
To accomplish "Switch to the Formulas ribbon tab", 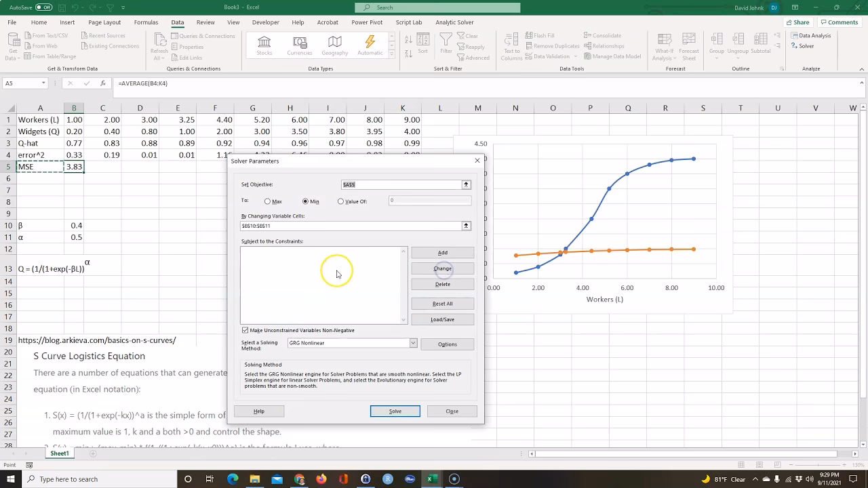I will (146, 22).
